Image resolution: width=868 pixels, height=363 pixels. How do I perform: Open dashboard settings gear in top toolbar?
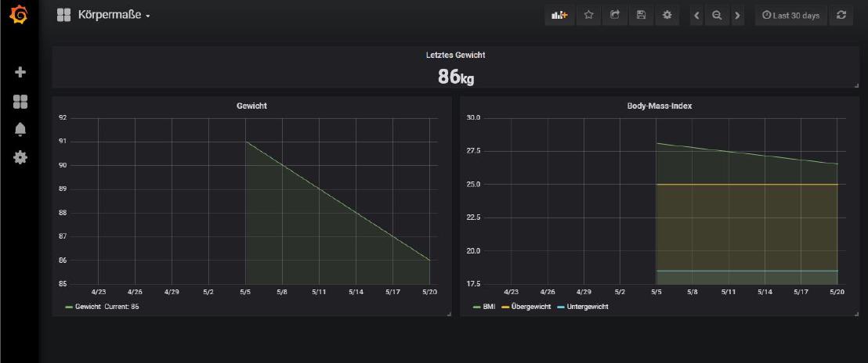tap(667, 16)
